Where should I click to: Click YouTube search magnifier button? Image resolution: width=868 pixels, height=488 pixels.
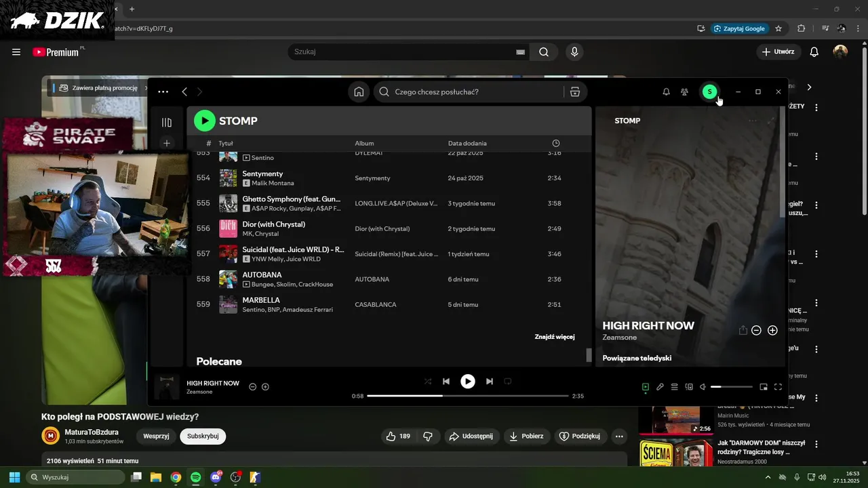pyautogui.click(x=544, y=52)
